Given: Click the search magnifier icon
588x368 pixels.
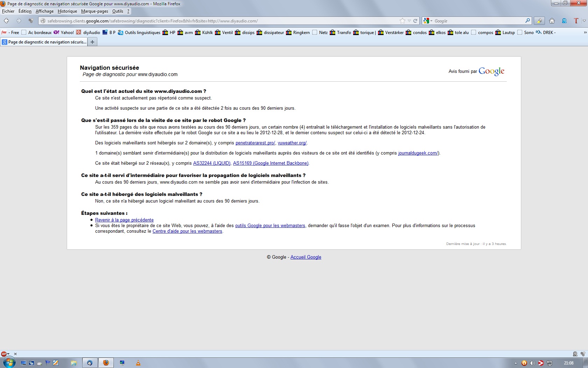Looking at the screenshot, I should [x=527, y=21].
